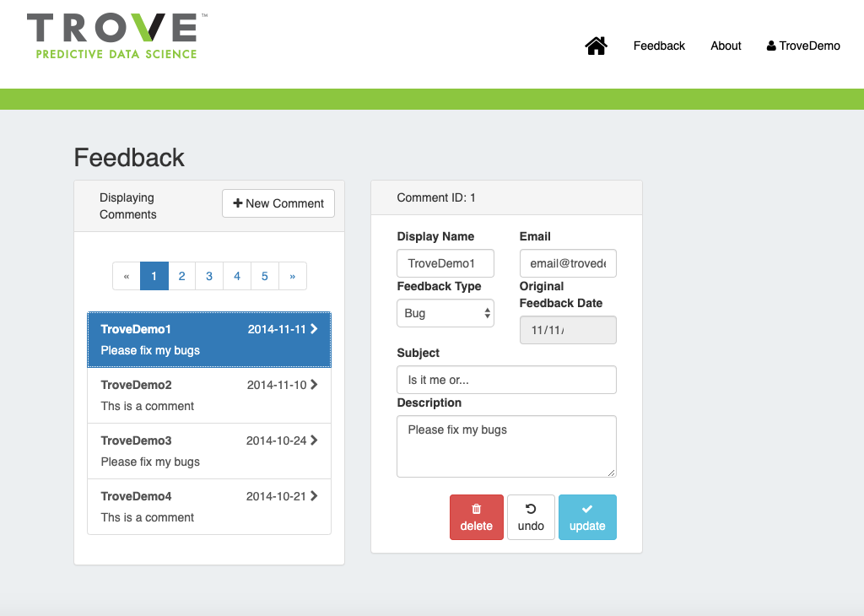Select page 5 in pagination
Image resolution: width=864 pixels, height=616 pixels.
coord(265,276)
